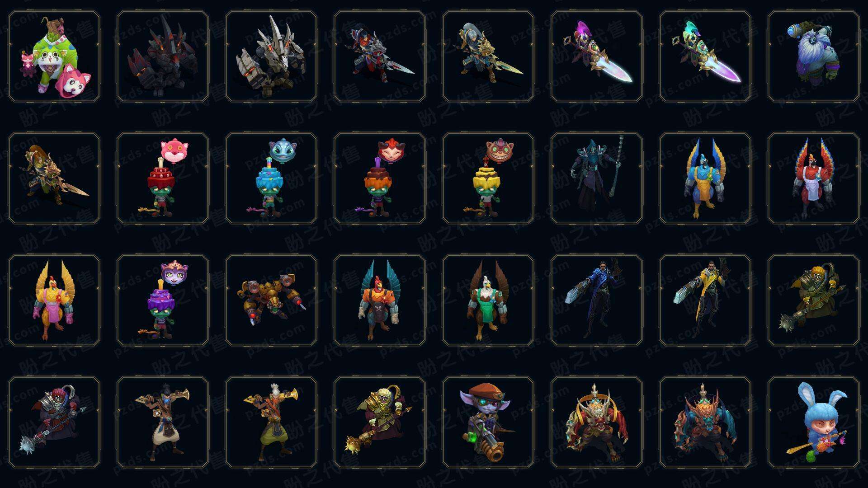This screenshot has width=868, height=488.
Task: Pick yellow cake Amumu with grinning cat balloon
Action: tap(488, 178)
